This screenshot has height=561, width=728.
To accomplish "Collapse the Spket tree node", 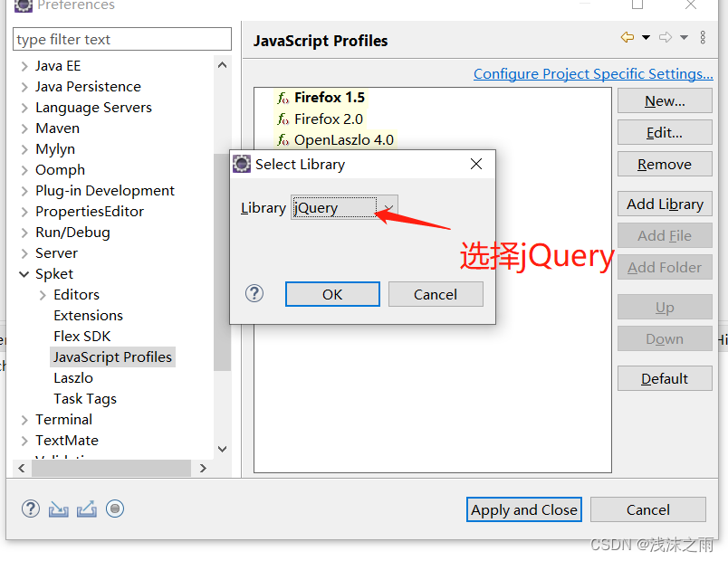I will (x=24, y=274).
